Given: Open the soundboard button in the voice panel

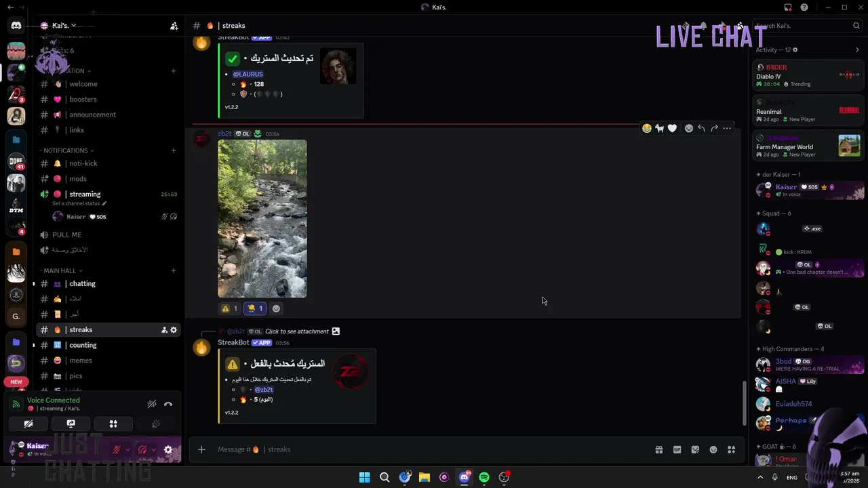Looking at the screenshot, I should [156, 424].
